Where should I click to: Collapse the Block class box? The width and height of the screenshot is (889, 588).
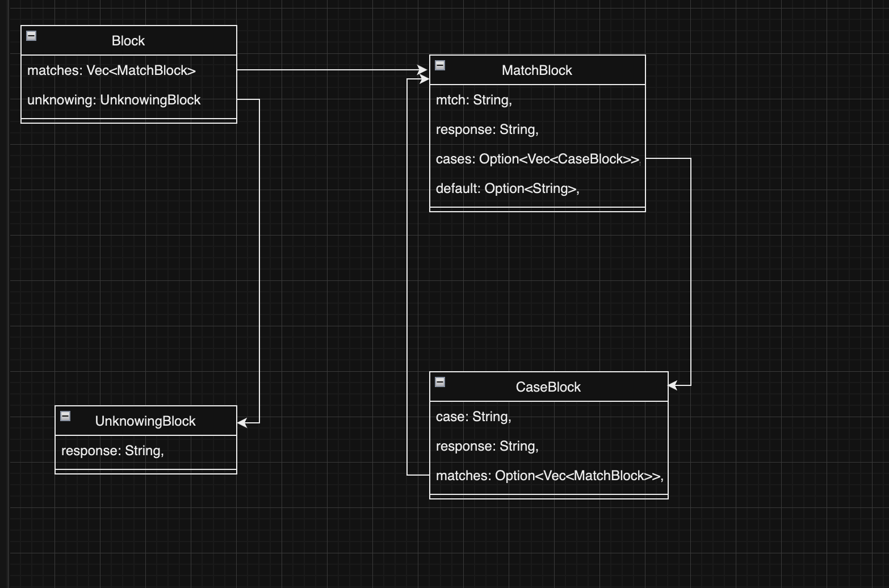(x=32, y=36)
